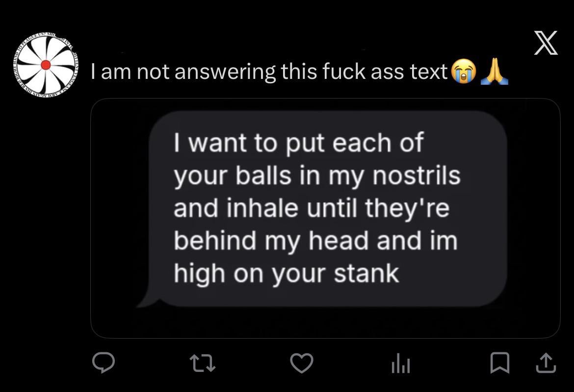Open the share upload arrow icon
Viewport: 574px width, 392px height.
546,363
